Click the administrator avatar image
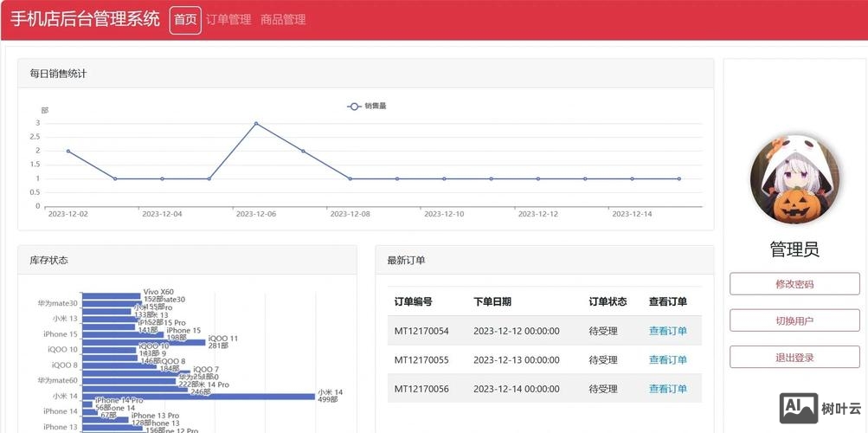Image resolution: width=868 pixels, height=433 pixels. tap(794, 179)
